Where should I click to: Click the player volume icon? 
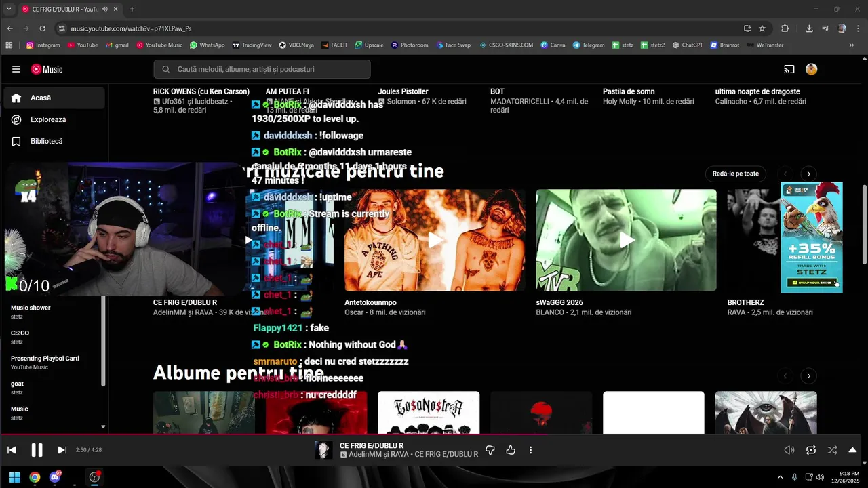tap(789, 450)
